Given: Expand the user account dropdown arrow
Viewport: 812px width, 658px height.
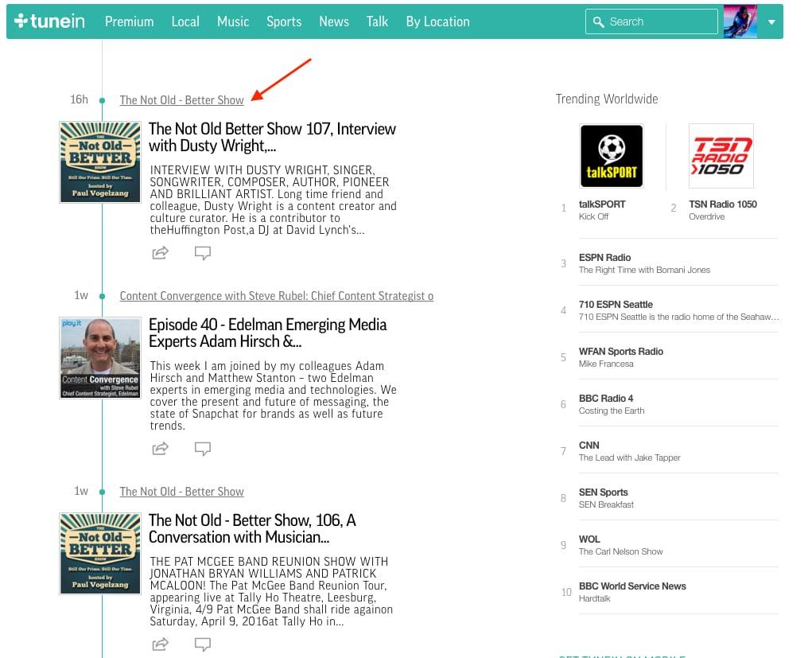Looking at the screenshot, I should [x=771, y=22].
